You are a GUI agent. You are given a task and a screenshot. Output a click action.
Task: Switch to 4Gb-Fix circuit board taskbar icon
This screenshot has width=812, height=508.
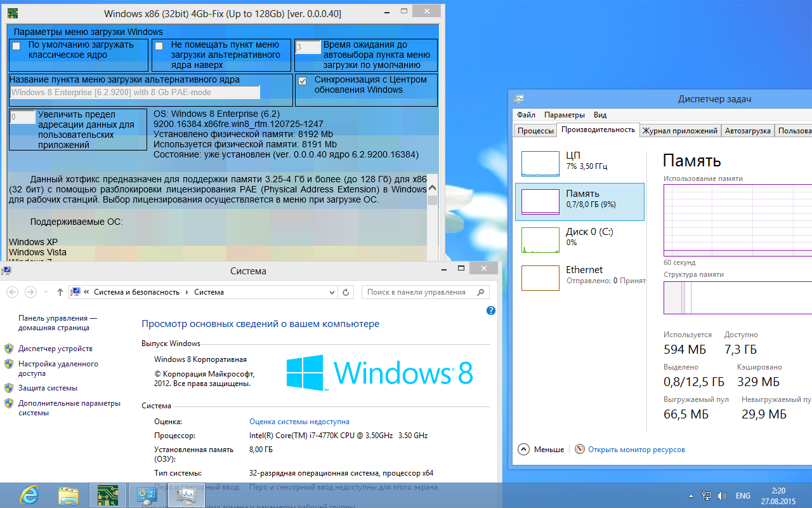(108, 495)
